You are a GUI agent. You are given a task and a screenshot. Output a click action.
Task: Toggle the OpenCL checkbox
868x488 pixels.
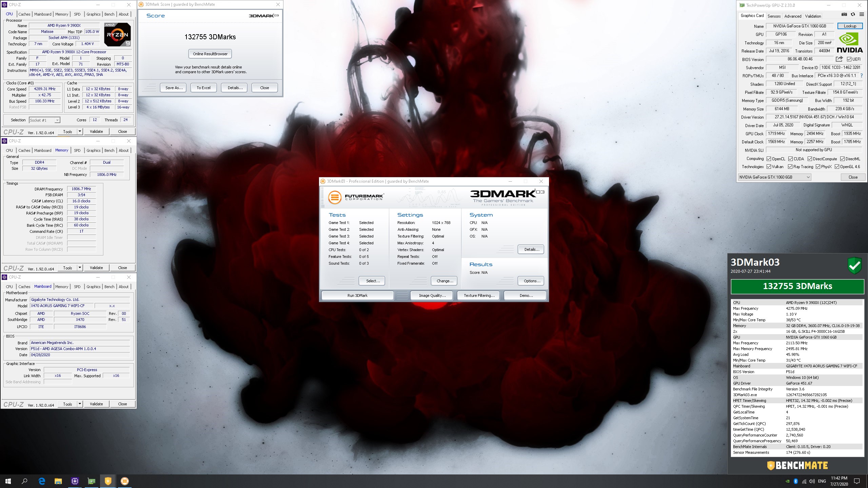769,159
